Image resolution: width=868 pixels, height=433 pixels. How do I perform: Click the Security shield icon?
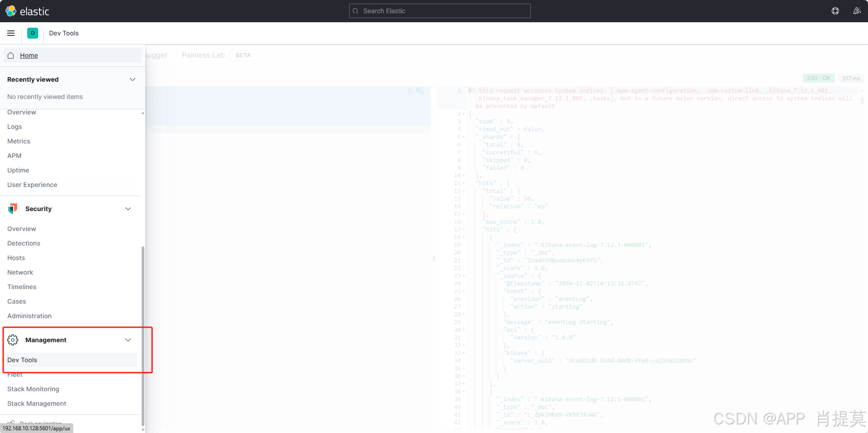click(x=13, y=209)
